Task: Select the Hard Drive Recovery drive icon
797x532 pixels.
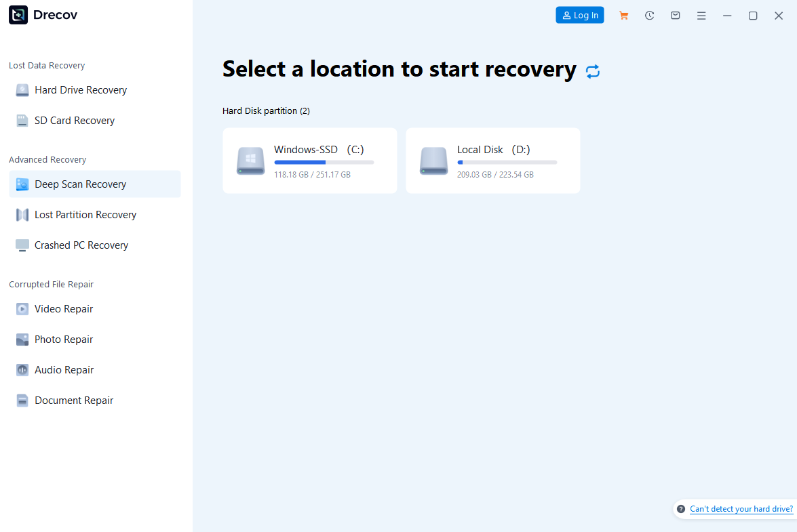Action: point(22,89)
